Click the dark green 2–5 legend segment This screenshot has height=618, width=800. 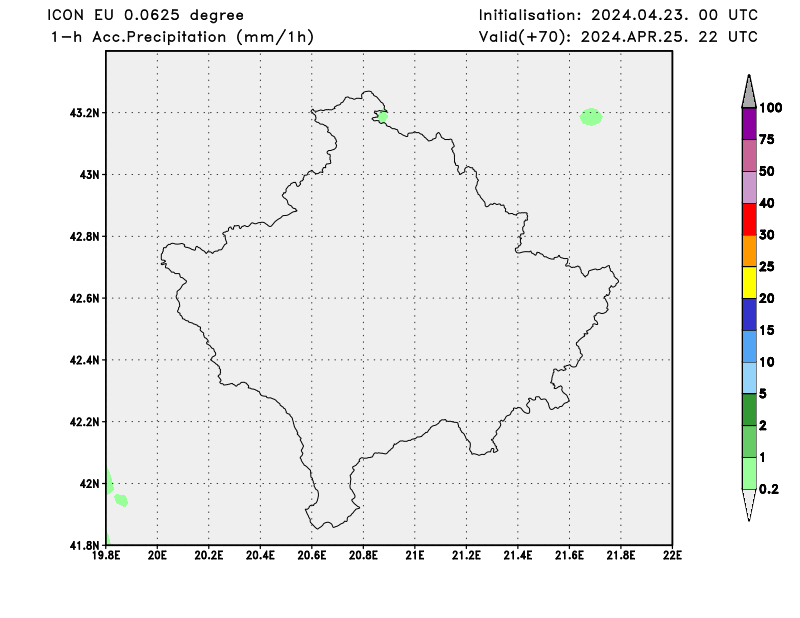749,409
